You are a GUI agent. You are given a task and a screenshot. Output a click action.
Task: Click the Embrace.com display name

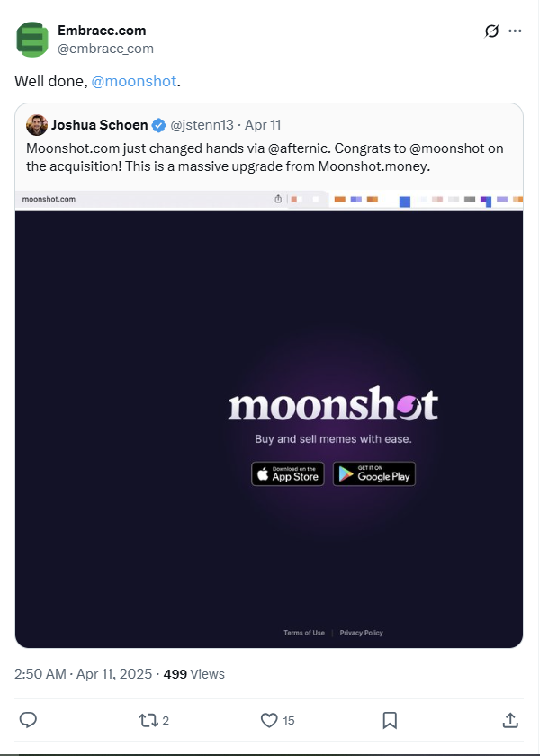pos(102,31)
